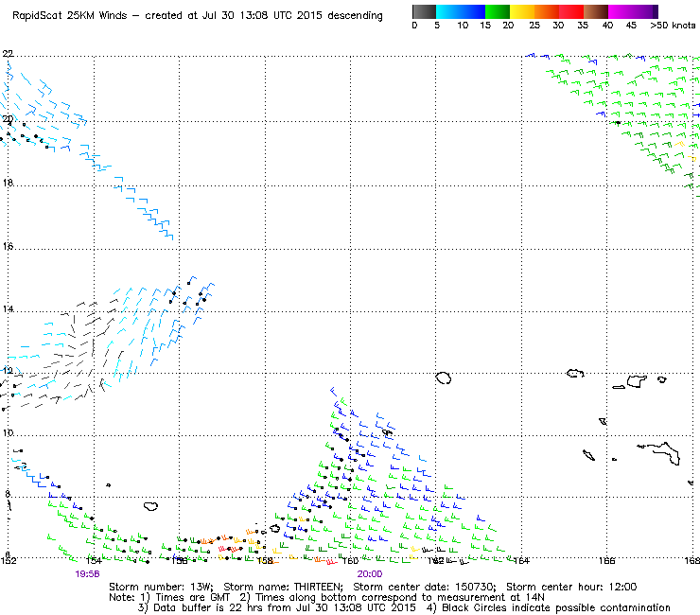700x615 pixels.
Task: Select the 20:00 purple time marker
Action: [370, 574]
